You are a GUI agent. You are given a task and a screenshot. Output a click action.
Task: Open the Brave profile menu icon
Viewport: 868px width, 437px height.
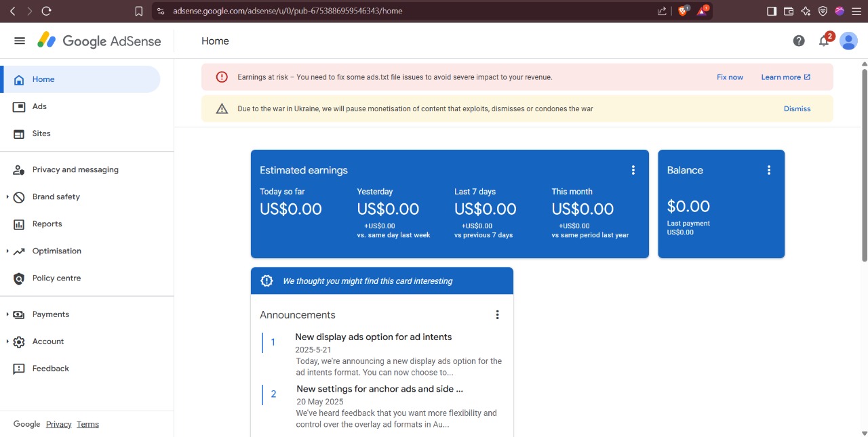[x=840, y=11]
